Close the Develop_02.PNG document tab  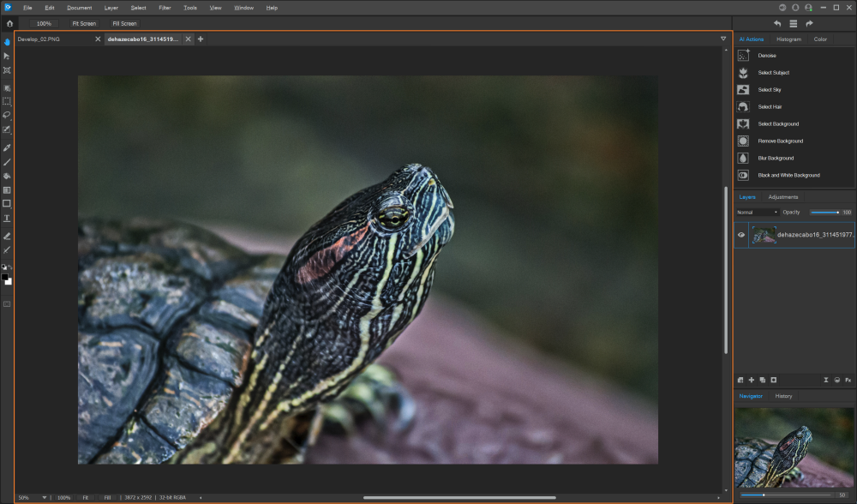click(x=98, y=39)
